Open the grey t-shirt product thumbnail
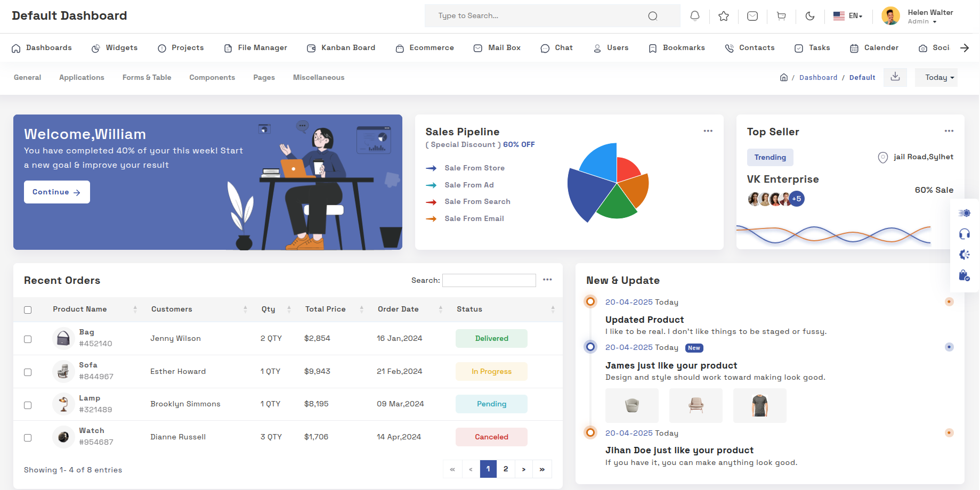This screenshot has width=980, height=490. (760, 406)
